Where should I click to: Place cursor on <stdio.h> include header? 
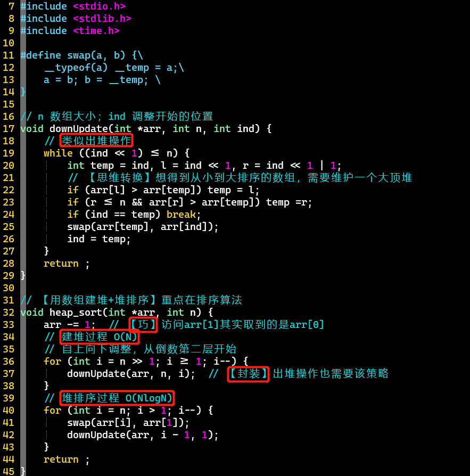pyautogui.click(x=99, y=6)
